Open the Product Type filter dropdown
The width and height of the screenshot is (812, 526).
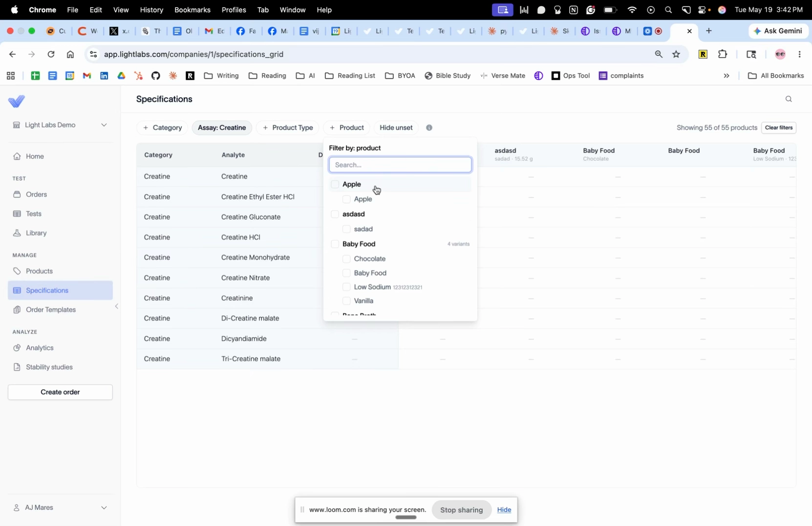pos(288,128)
